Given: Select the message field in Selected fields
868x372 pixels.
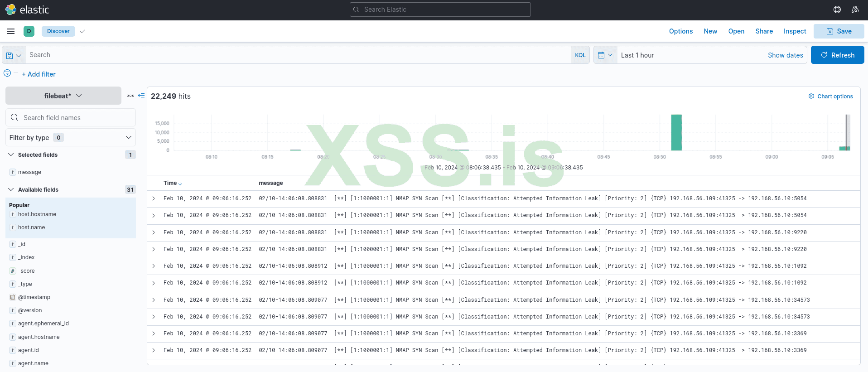Looking at the screenshot, I should pyautogui.click(x=29, y=172).
